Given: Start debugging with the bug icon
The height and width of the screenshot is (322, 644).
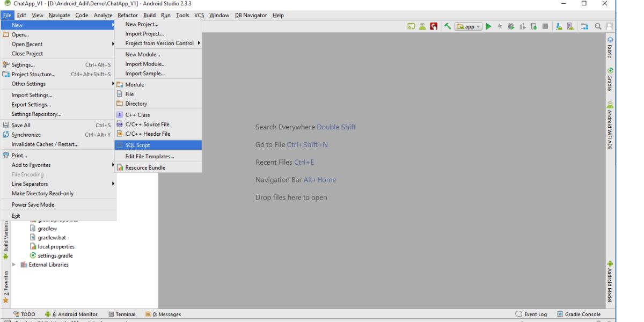Looking at the screenshot, I should pos(511,26).
